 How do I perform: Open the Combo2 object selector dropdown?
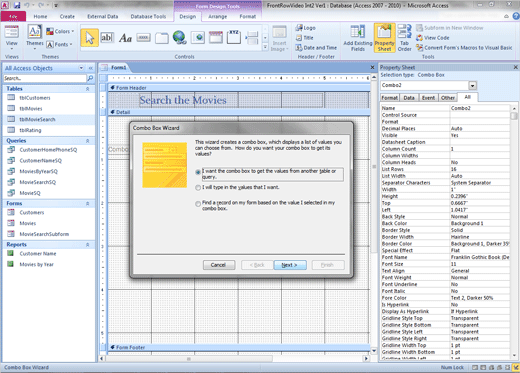473,86
